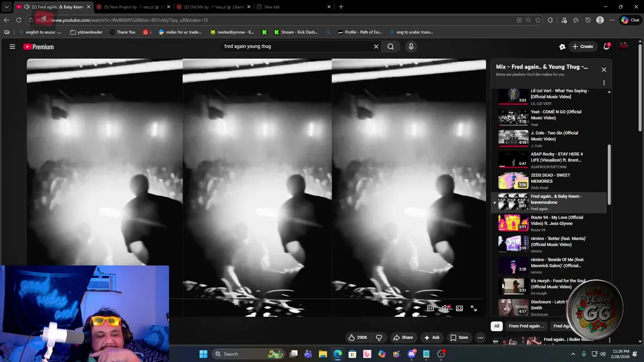
Task: Open the browser favorites list icon
Action: 576,20
